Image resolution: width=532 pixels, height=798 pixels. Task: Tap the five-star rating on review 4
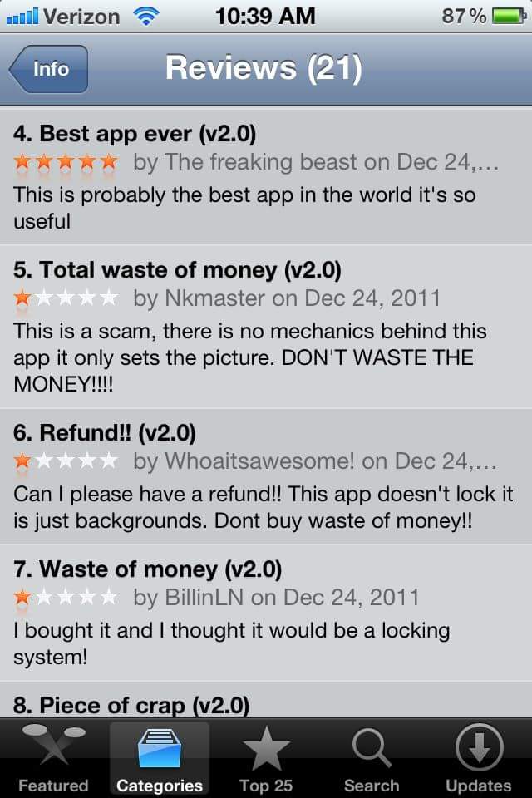(x=66, y=162)
